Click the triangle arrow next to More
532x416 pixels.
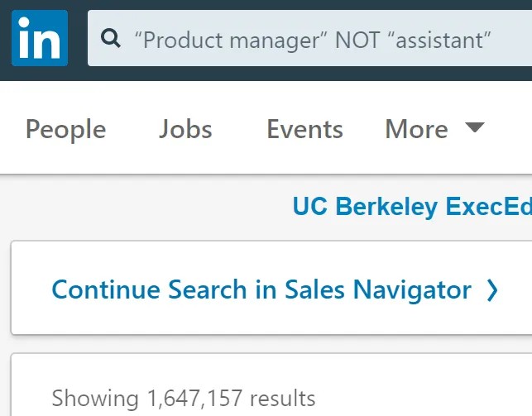pos(475,127)
